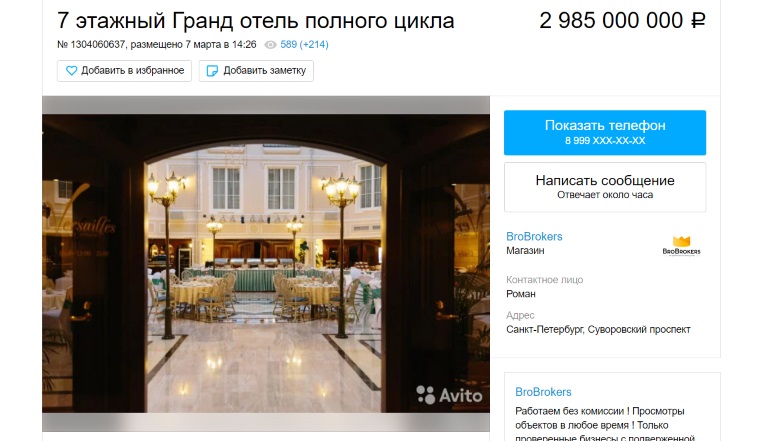770x441 pixels.
Task: Click the Avito watermark logo on photo
Action: click(449, 395)
